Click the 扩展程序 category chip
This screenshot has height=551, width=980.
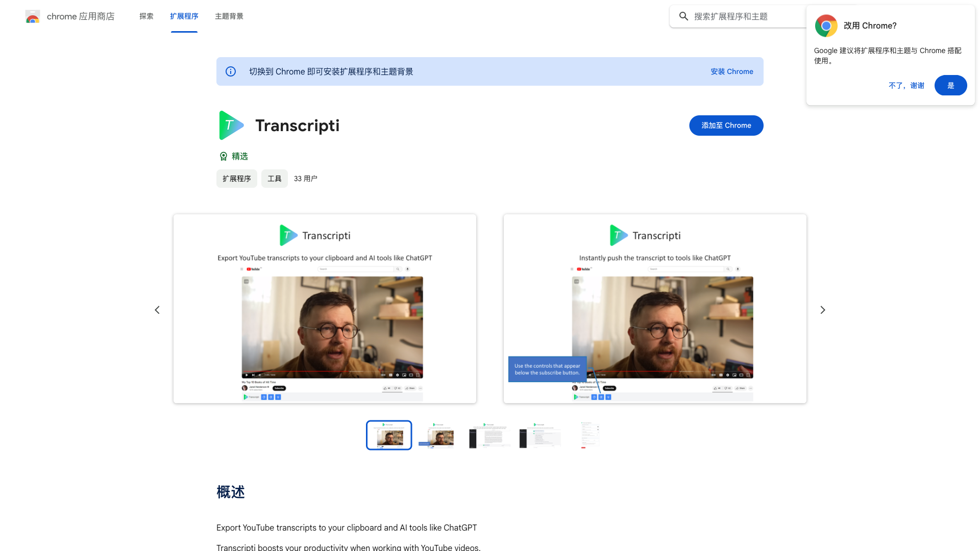click(237, 179)
